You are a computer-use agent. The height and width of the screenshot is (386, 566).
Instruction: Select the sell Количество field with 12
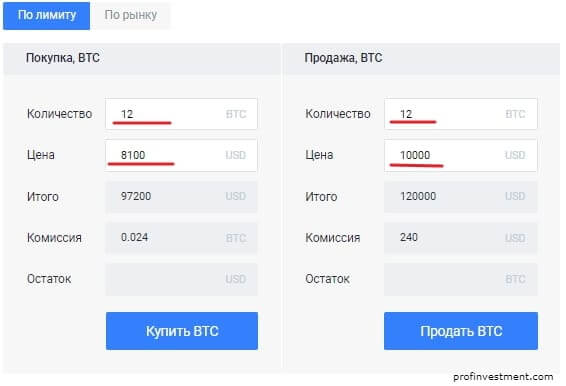tap(461, 114)
